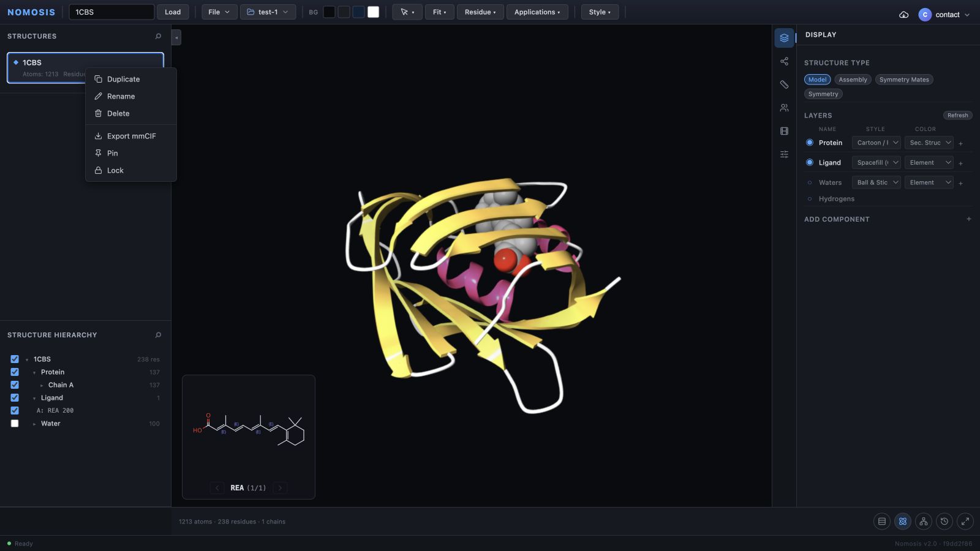Open the Protein style Cartoon dropdown
This screenshot has height=551, width=980.
tap(876, 143)
